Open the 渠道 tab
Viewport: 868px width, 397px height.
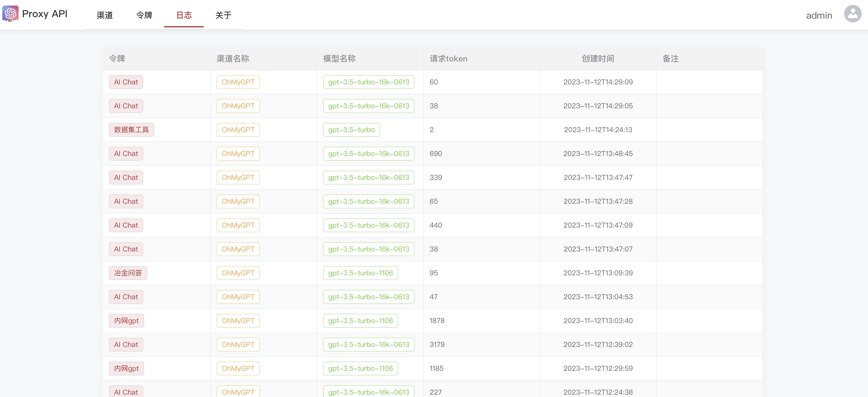(x=104, y=15)
